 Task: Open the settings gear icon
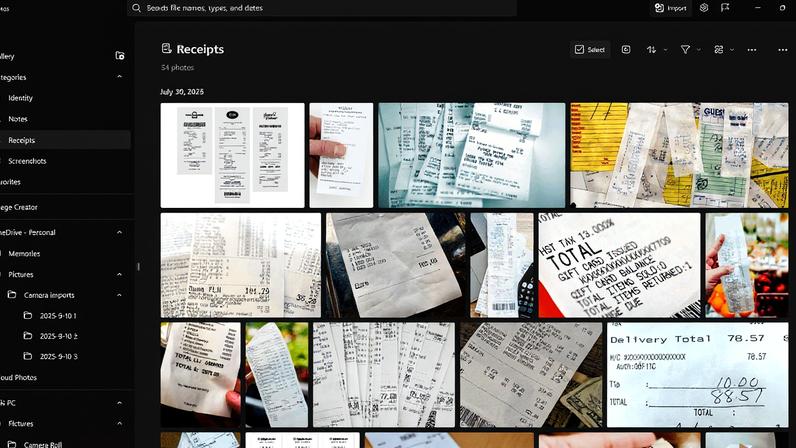point(704,8)
